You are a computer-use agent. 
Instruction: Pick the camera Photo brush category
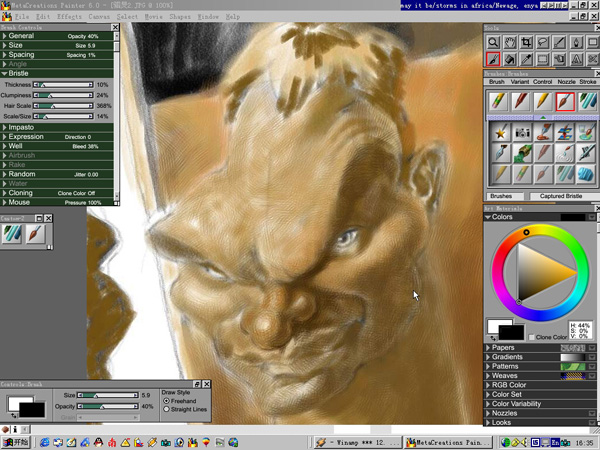pos(522,132)
